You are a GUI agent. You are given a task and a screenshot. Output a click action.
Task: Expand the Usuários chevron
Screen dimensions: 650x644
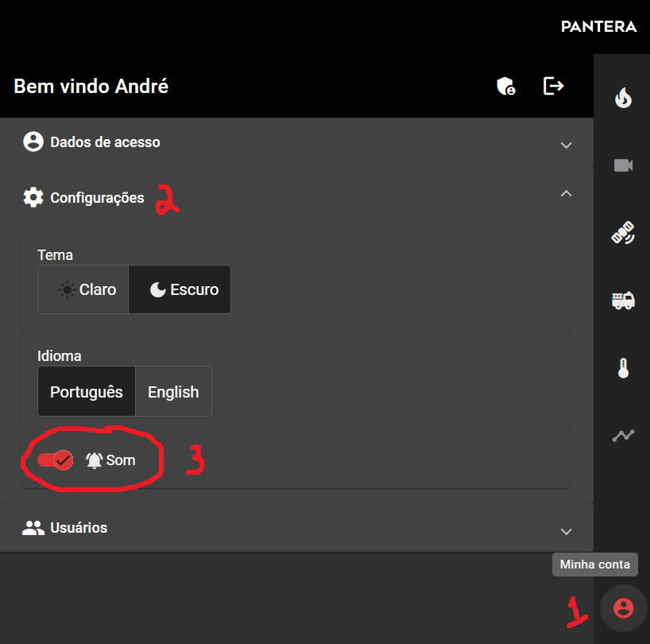click(x=567, y=532)
